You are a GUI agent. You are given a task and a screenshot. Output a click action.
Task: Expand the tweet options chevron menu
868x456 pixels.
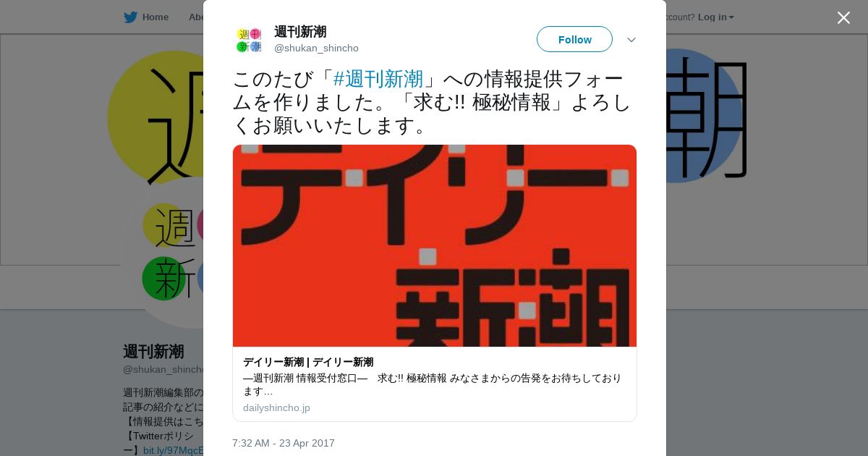631,40
